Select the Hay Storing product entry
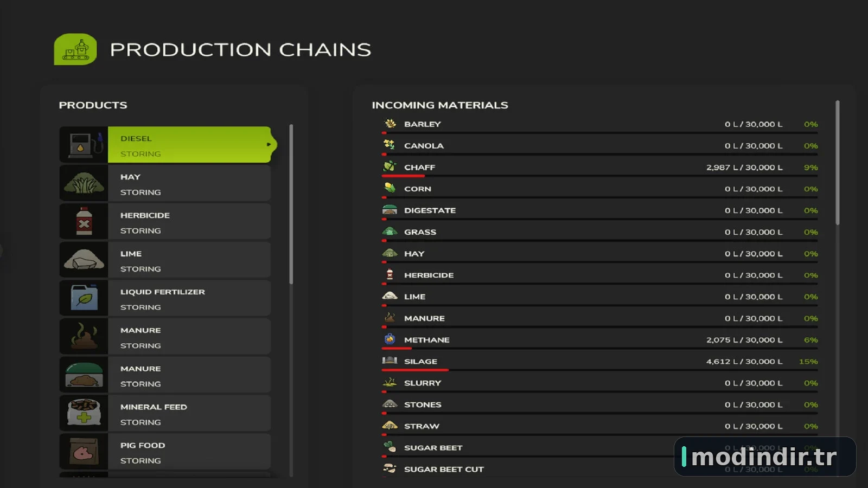The image size is (868, 488). (x=165, y=183)
